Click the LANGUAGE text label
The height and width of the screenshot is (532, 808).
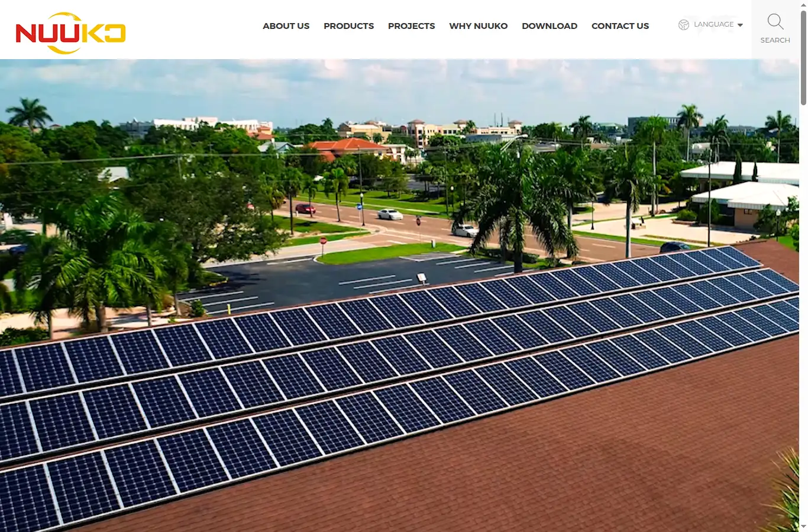coord(713,24)
